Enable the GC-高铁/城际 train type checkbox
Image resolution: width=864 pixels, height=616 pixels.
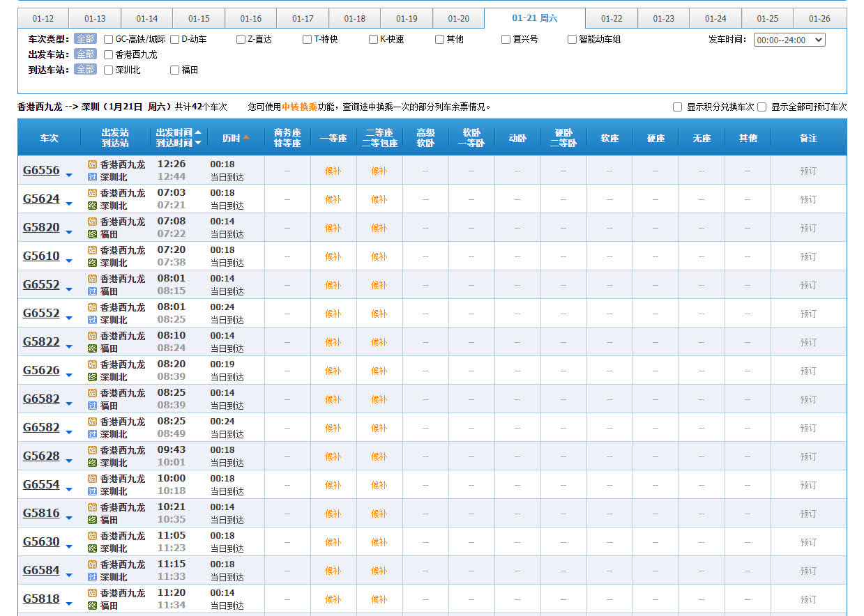point(109,40)
